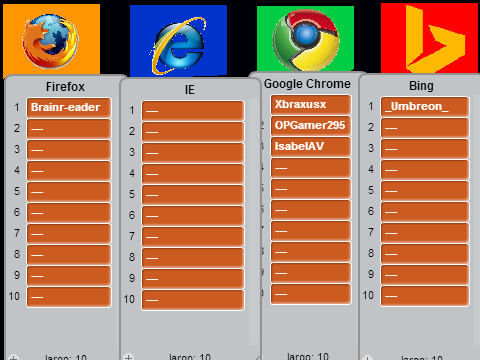480x360 pixels.
Task: Click the Google Chrome logo
Action: coord(305,40)
